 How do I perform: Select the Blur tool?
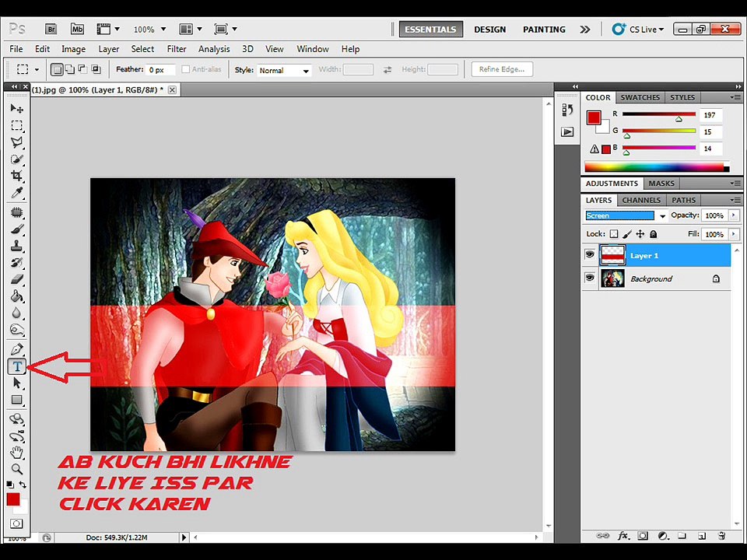point(16,313)
